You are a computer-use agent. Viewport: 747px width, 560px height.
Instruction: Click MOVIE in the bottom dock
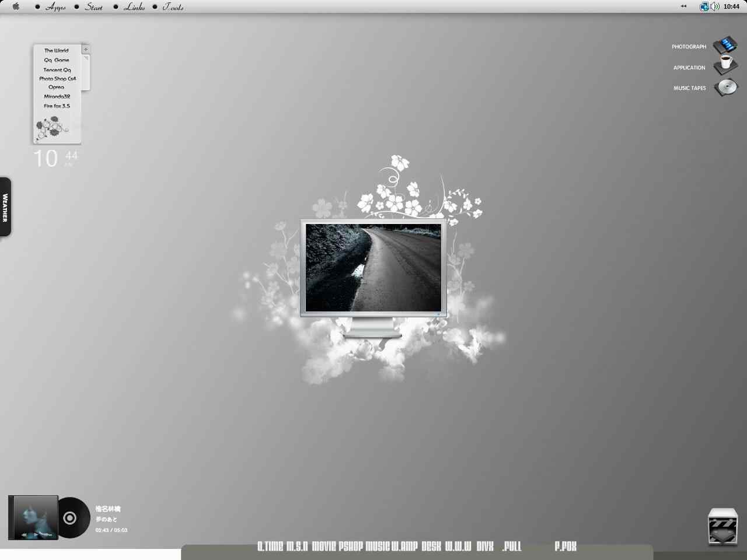(324, 547)
